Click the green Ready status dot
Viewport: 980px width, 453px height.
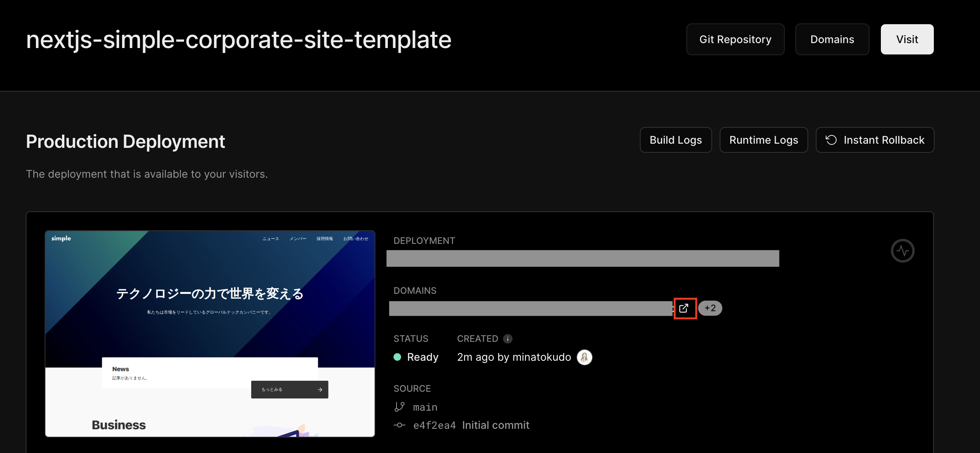tap(397, 357)
